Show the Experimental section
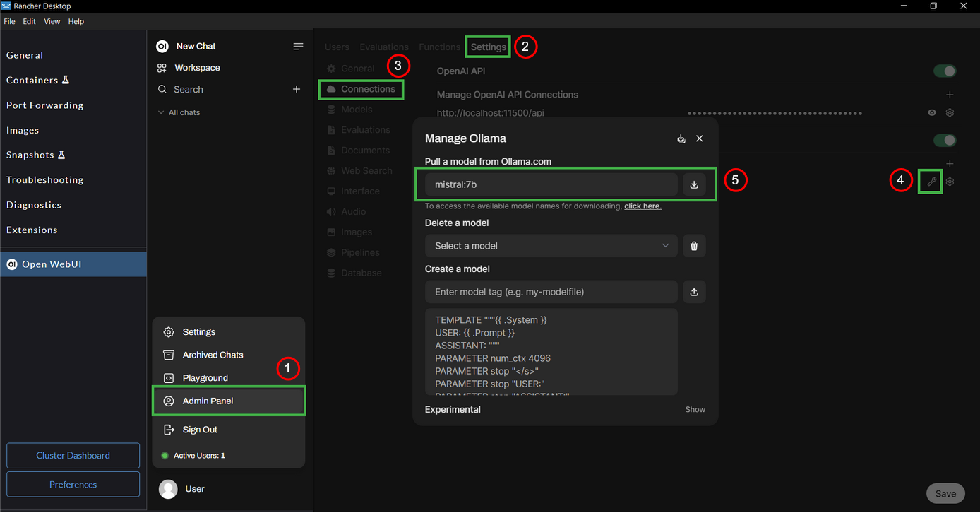Viewport: 980px width, 513px height. pos(695,409)
